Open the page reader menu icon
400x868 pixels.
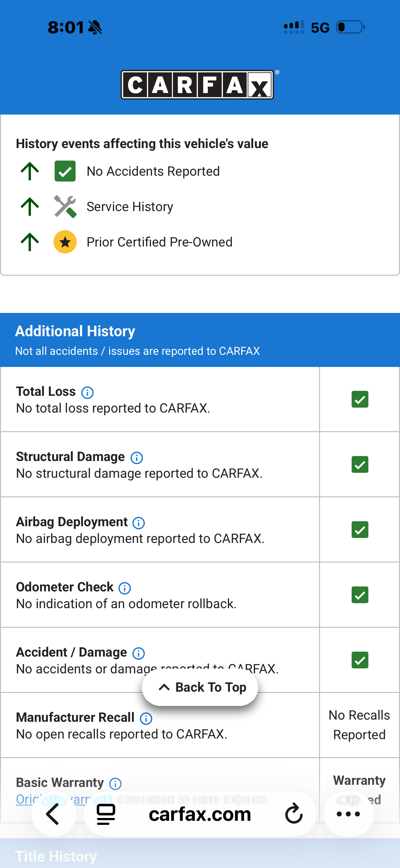106,814
